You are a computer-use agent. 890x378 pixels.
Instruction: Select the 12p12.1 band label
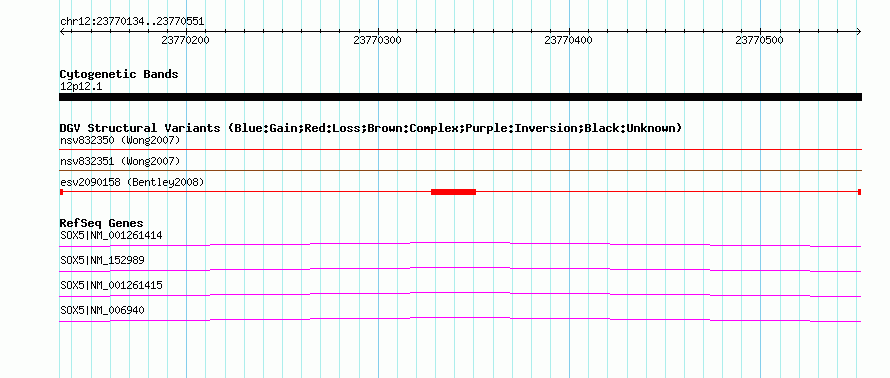coord(81,87)
